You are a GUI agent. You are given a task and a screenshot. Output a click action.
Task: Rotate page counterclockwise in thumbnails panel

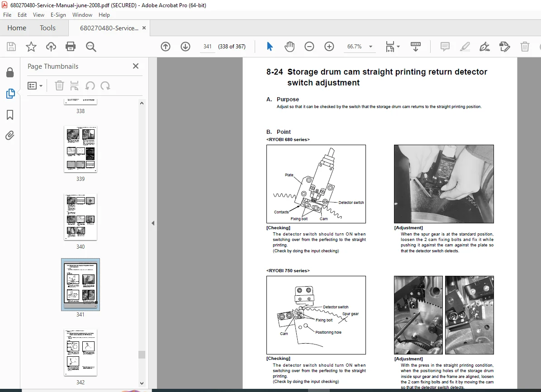click(90, 85)
